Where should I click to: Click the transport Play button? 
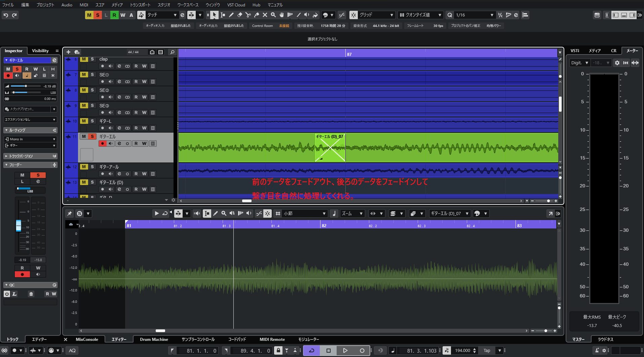(x=345, y=350)
